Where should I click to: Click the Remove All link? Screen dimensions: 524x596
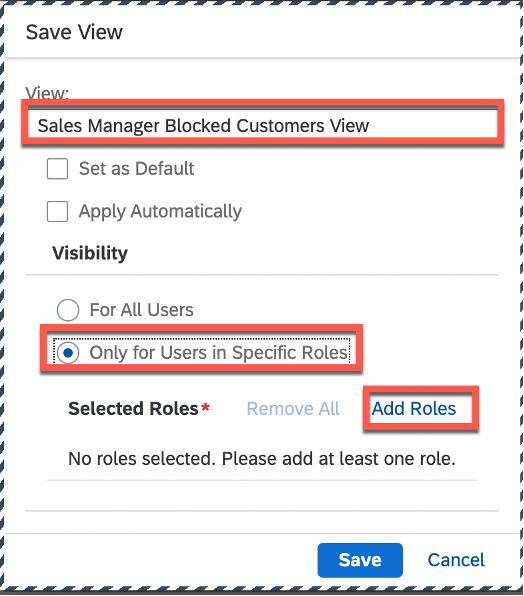[x=293, y=409]
